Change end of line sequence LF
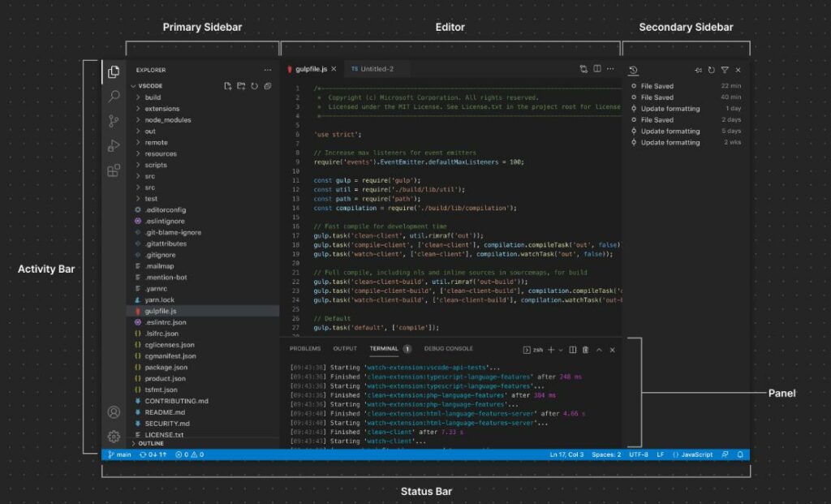The image size is (831, 504). [661, 454]
